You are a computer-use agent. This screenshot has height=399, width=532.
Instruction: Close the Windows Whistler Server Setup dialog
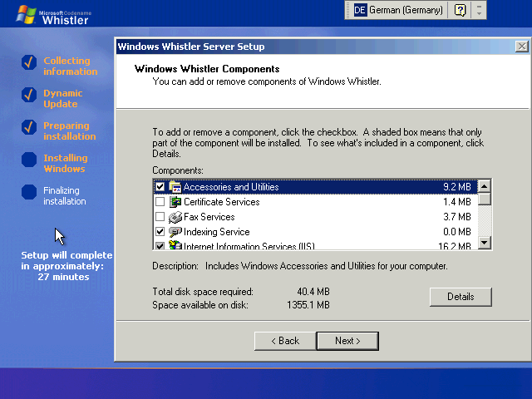(x=521, y=47)
